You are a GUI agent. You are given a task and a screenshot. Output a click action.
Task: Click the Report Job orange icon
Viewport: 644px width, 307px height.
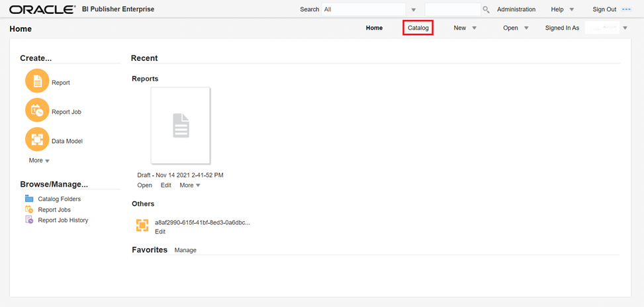pos(37,110)
